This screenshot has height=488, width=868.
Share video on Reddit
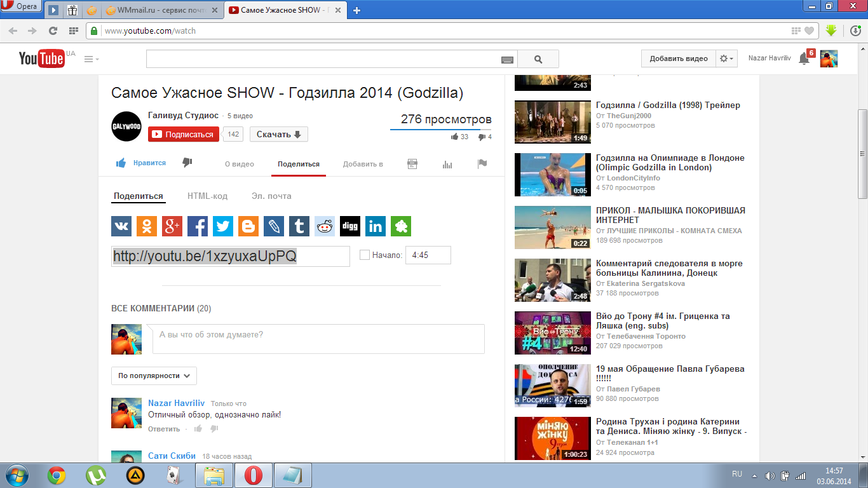click(x=325, y=226)
